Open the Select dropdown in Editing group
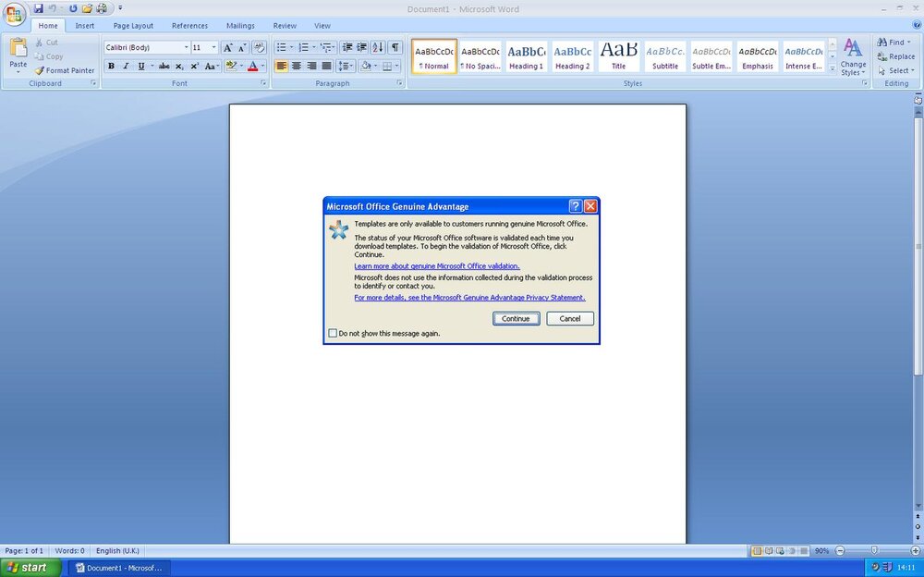The height and width of the screenshot is (577, 924). click(895, 71)
